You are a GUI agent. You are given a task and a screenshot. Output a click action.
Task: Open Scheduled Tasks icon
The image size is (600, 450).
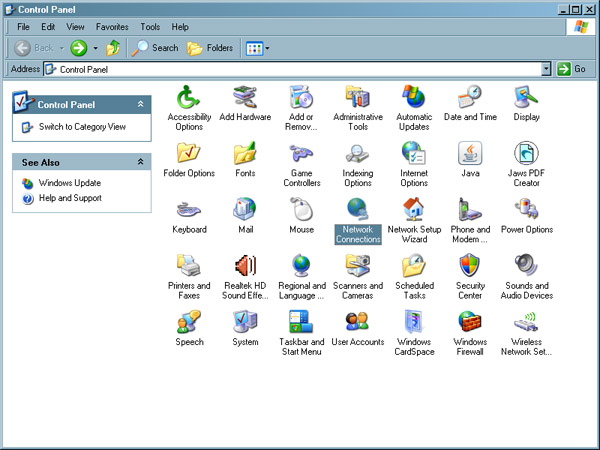414,277
